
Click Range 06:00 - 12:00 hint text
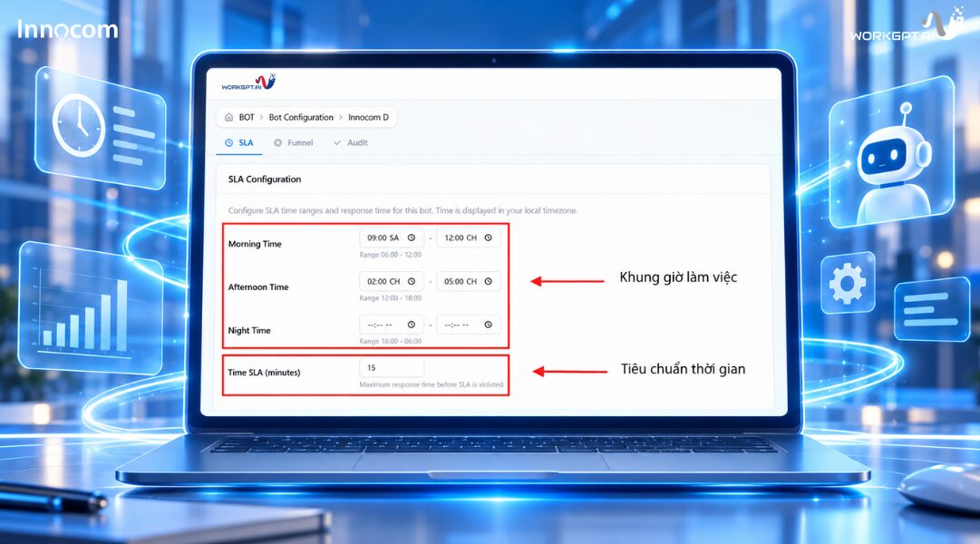point(390,255)
